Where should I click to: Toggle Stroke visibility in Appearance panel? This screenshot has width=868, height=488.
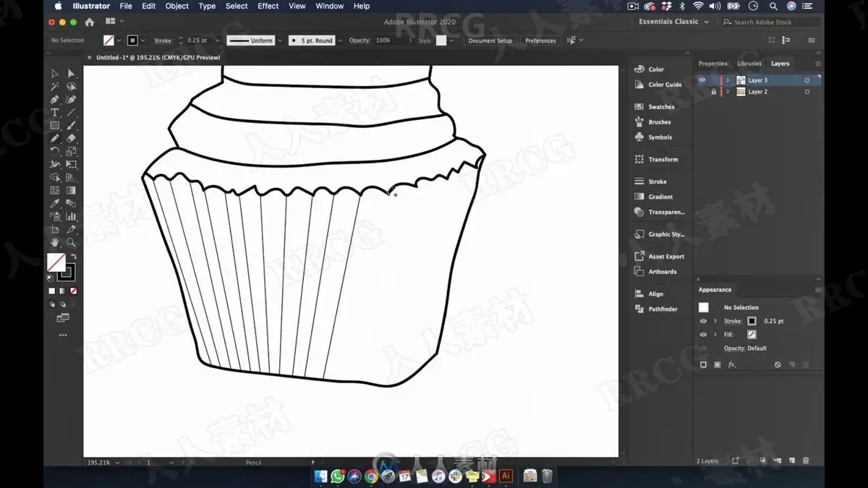point(703,321)
